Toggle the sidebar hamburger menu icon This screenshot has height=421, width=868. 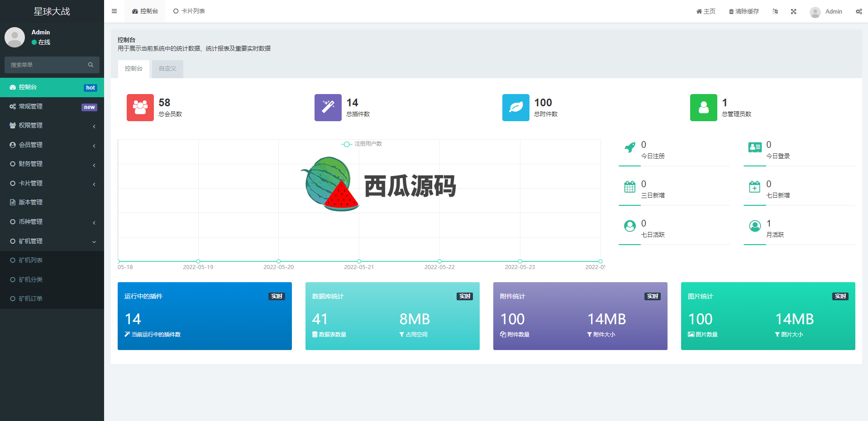pyautogui.click(x=114, y=11)
